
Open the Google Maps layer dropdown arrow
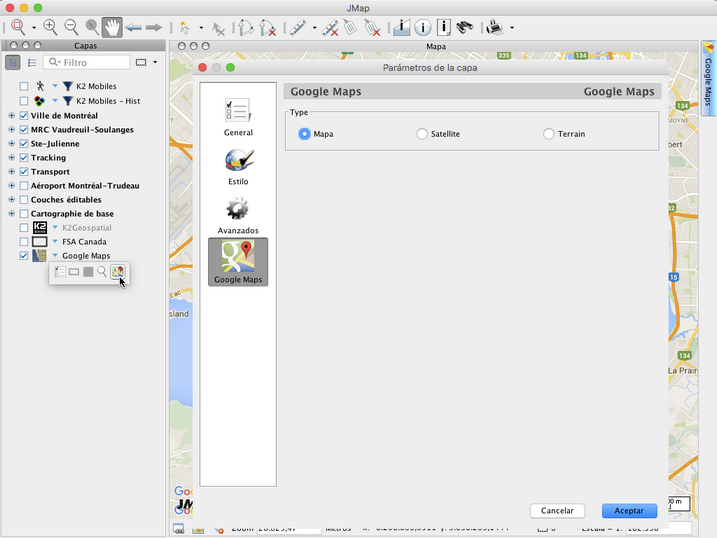(x=55, y=256)
